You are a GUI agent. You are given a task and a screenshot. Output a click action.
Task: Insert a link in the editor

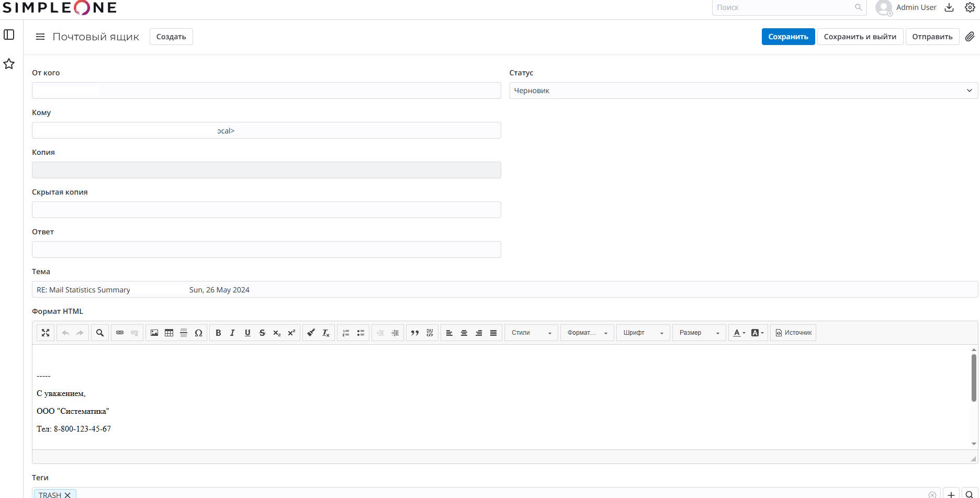point(120,333)
